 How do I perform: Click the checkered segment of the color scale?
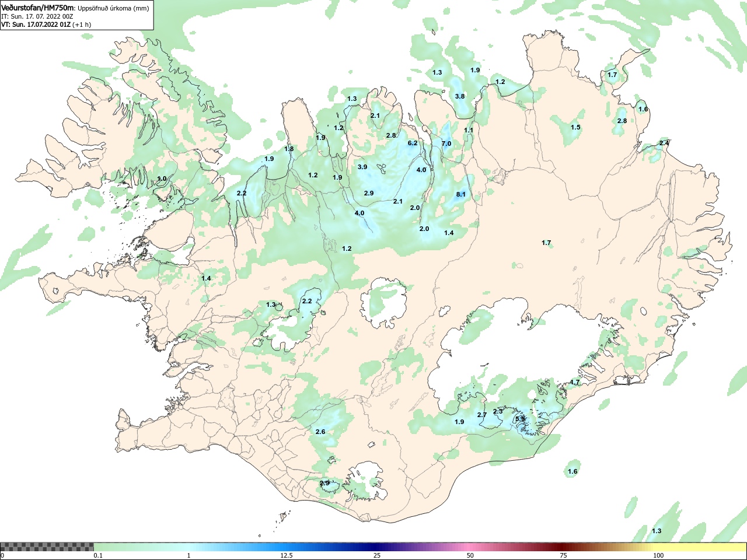(47, 547)
